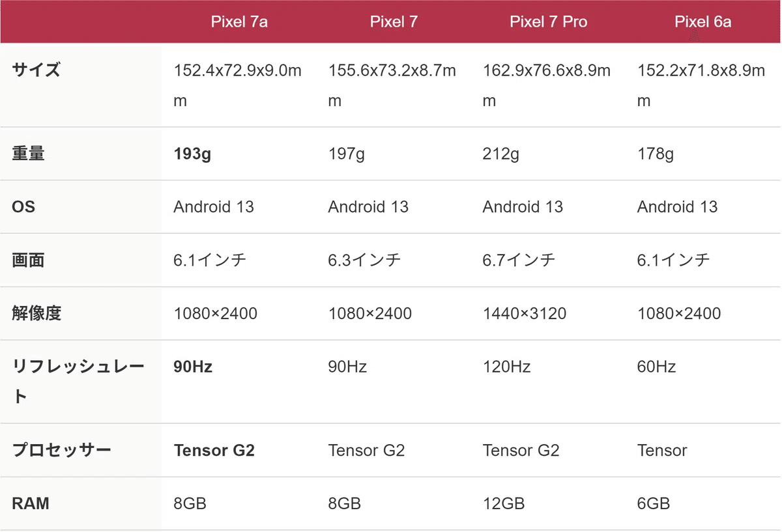Click the 画面 row label
The height and width of the screenshot is (532, 782).
click(x=29, y=260)
